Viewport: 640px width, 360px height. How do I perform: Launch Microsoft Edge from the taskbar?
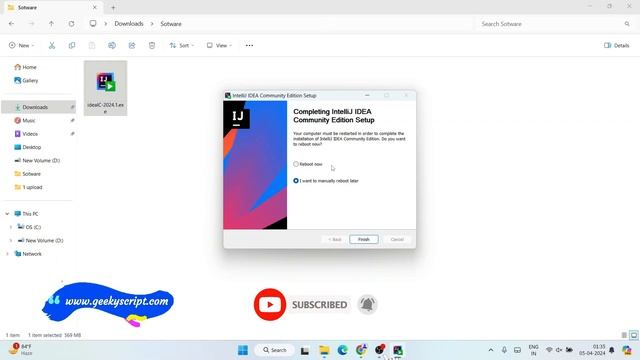tap(342, 350)
